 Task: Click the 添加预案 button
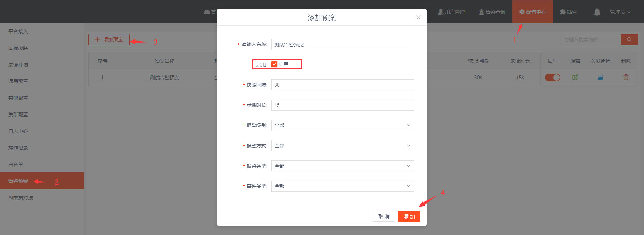click(x=109, y=39)
